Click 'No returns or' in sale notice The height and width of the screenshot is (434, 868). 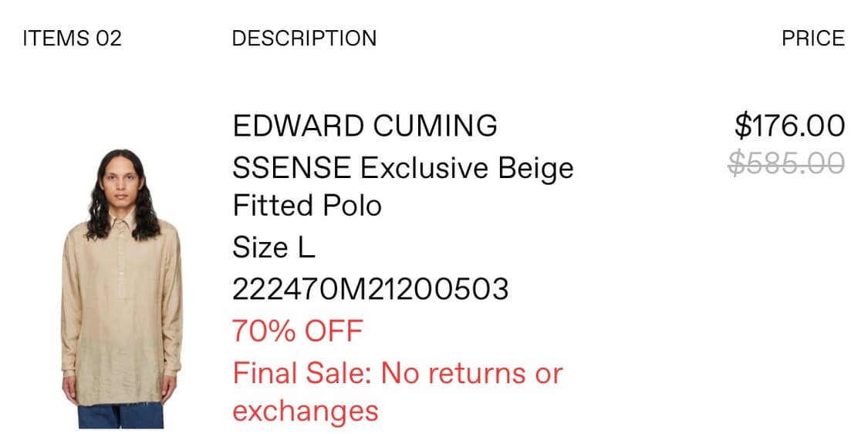tap(473, 373)
